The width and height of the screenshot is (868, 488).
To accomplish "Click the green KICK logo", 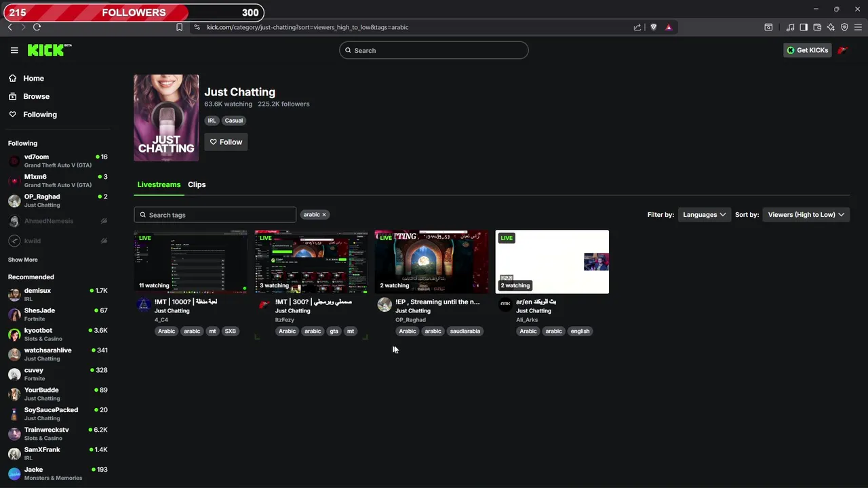I will coord(50,50).
